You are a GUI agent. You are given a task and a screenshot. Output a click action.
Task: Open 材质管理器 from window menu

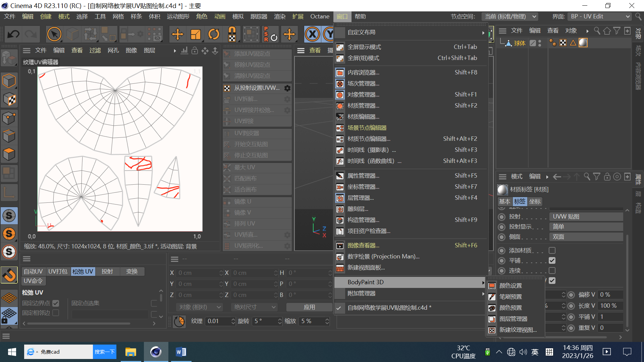click(363, 106)
